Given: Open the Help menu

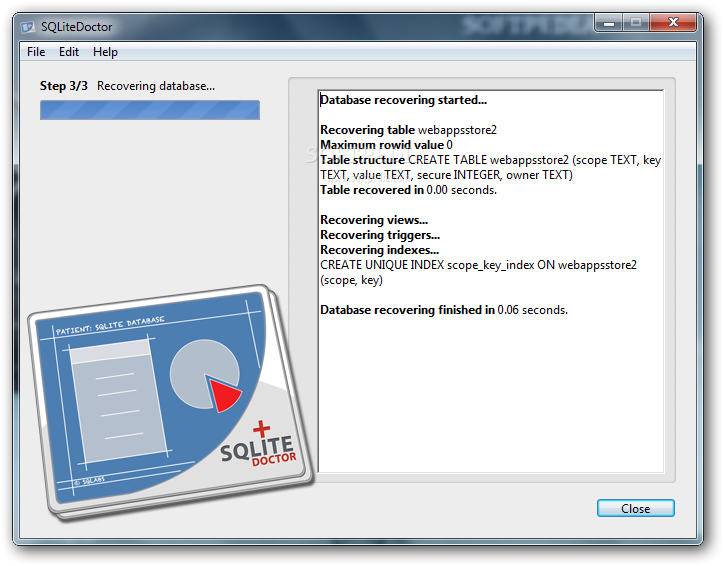Looking at the screenshot, I should coord(105,52).
